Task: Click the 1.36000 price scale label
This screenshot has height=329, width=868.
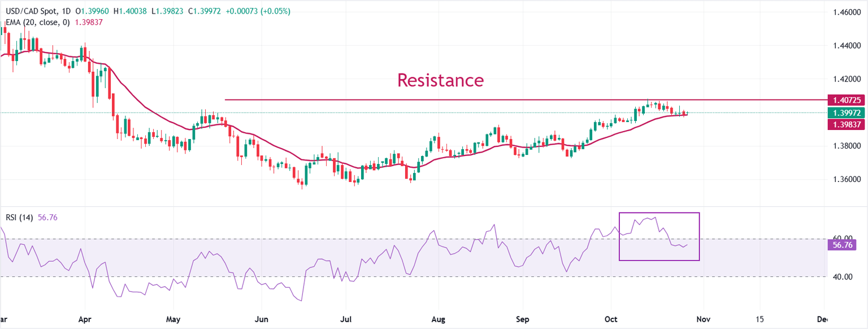Action: (847, 178)
